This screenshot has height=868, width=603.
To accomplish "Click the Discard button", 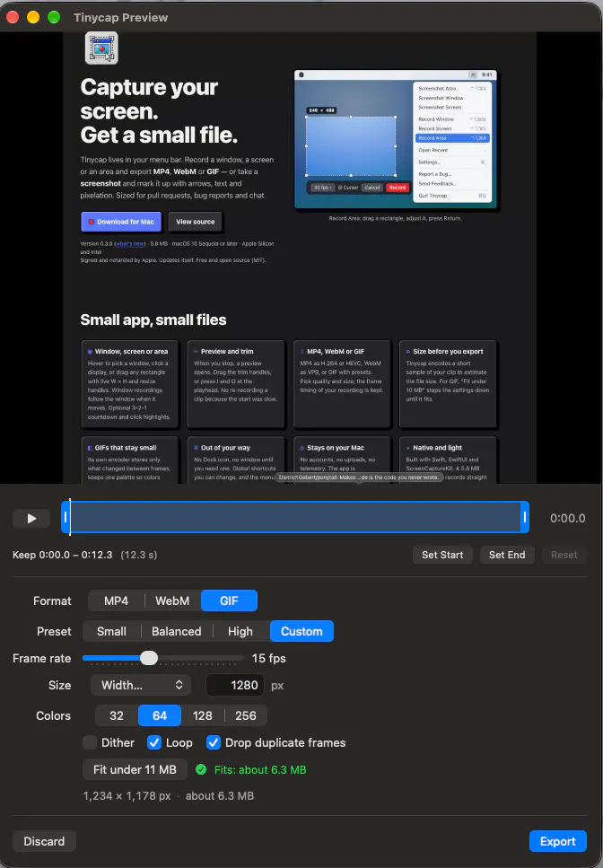I will (x=44, y=841).
